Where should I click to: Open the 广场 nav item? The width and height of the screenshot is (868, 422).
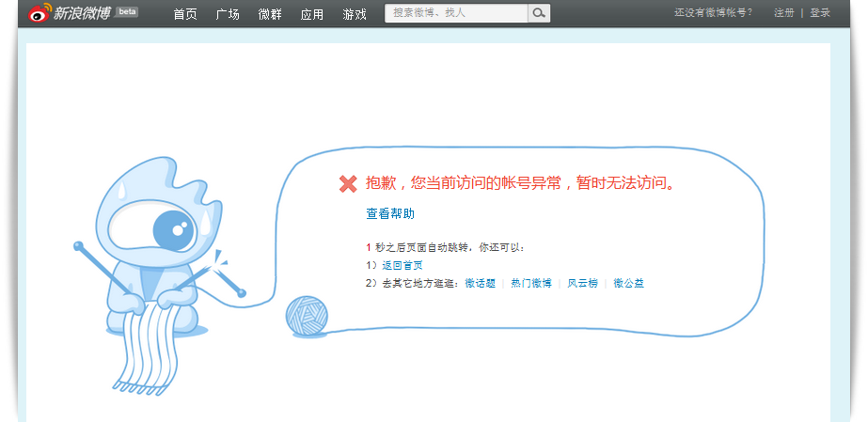pos(228,14)
